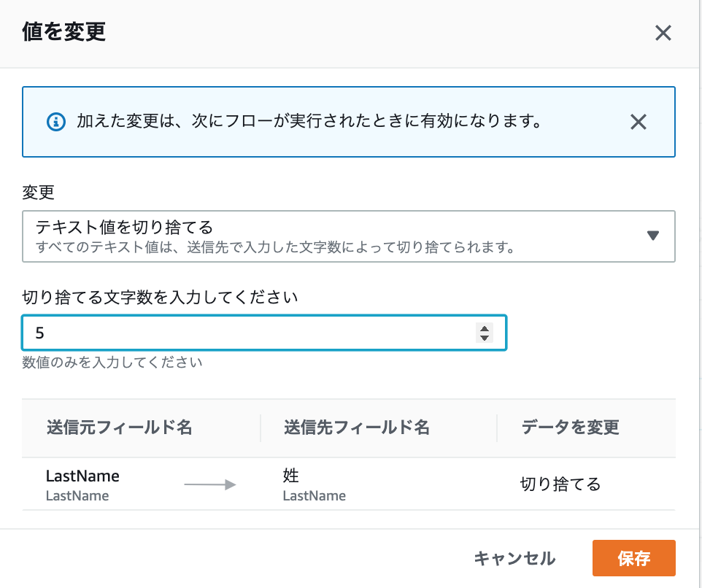Click the orange 保存 button
This screenshot has height=588, width=702.
(633, 559)
